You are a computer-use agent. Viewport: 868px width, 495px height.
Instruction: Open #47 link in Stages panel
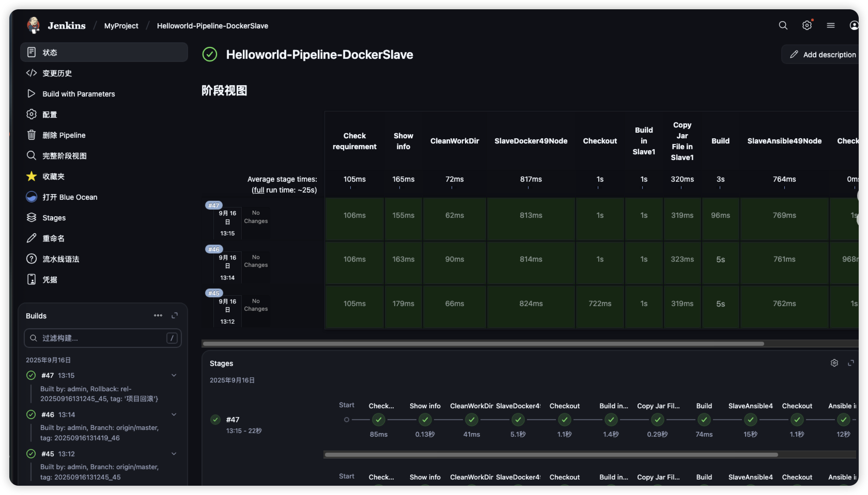pyautogui.click(x=233, y=420)
